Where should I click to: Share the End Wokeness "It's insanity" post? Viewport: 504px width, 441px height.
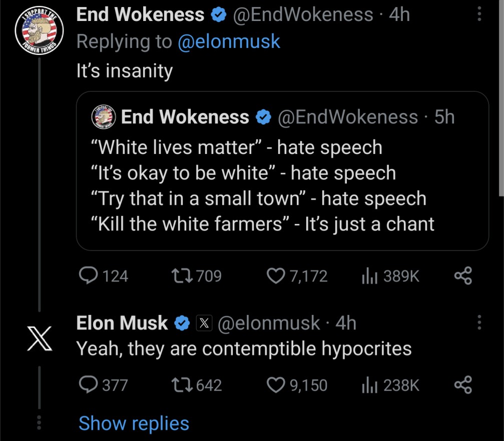coord(462,275)
